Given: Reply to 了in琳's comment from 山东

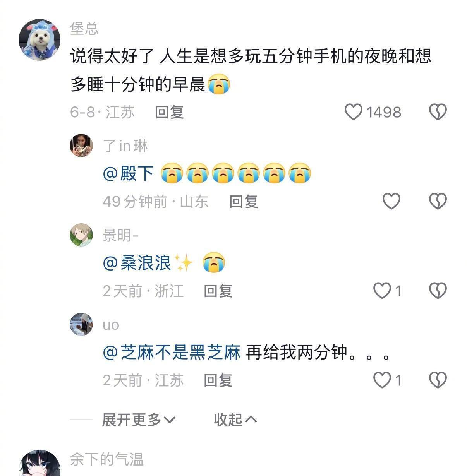Looking at the screenshot, I should click(x=244, y=202).
